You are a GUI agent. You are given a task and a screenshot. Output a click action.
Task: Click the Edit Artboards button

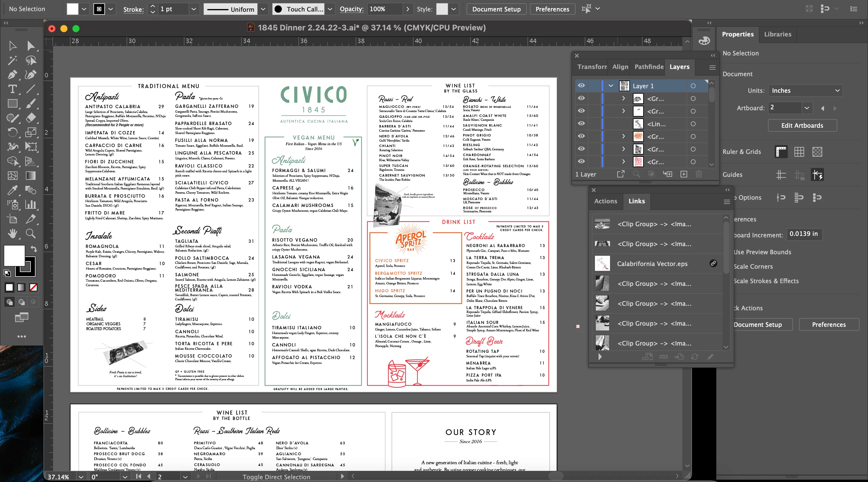802,125
